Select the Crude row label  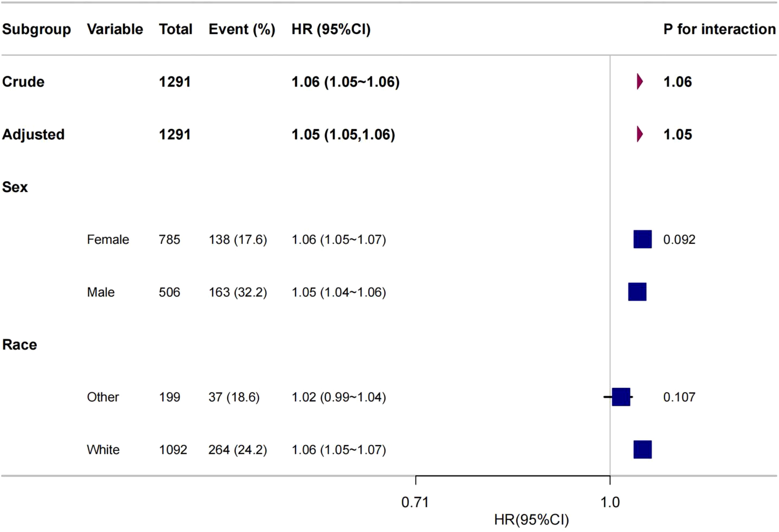(x=23, y=82)
